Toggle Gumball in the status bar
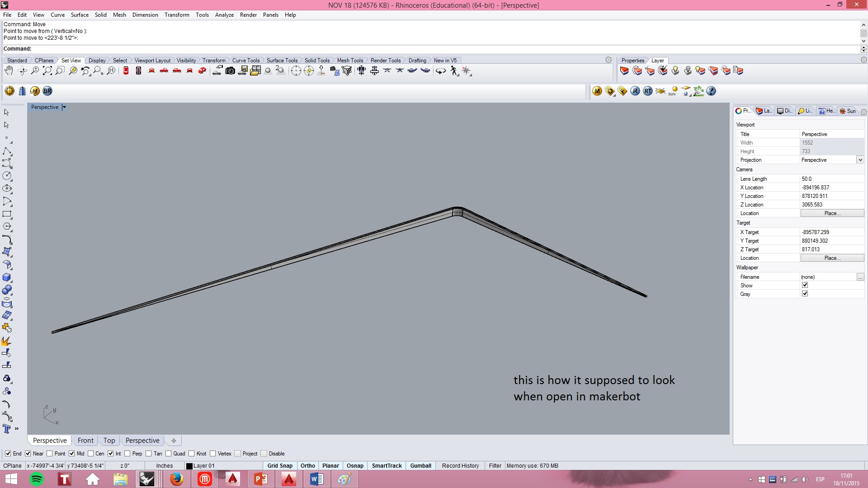This screenshot has height=488, width=868. (x=420, y=466)
